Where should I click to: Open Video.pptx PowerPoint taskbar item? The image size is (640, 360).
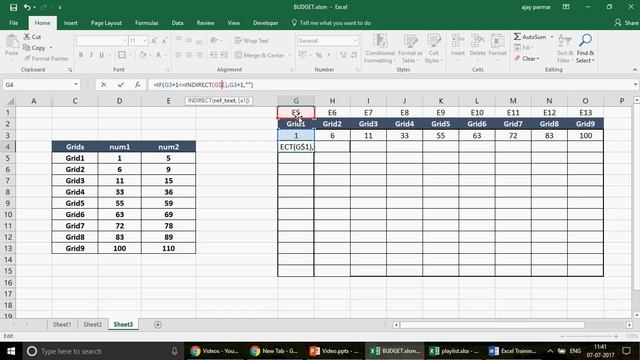[x=333, y=351]
